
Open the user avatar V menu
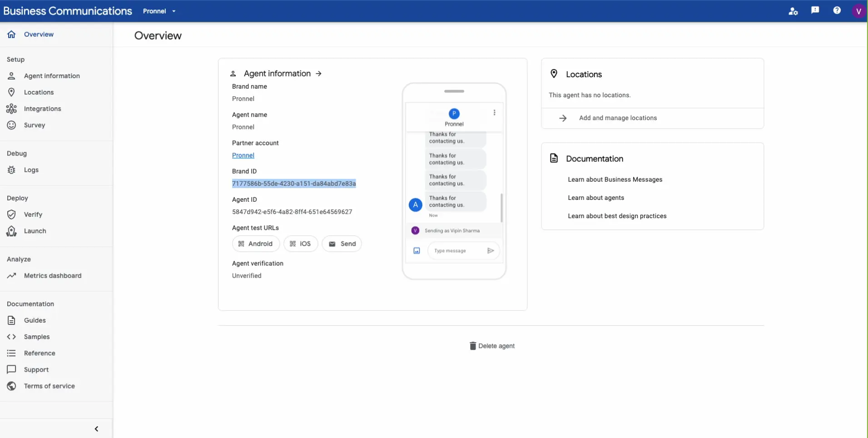[x=858, y=11]
